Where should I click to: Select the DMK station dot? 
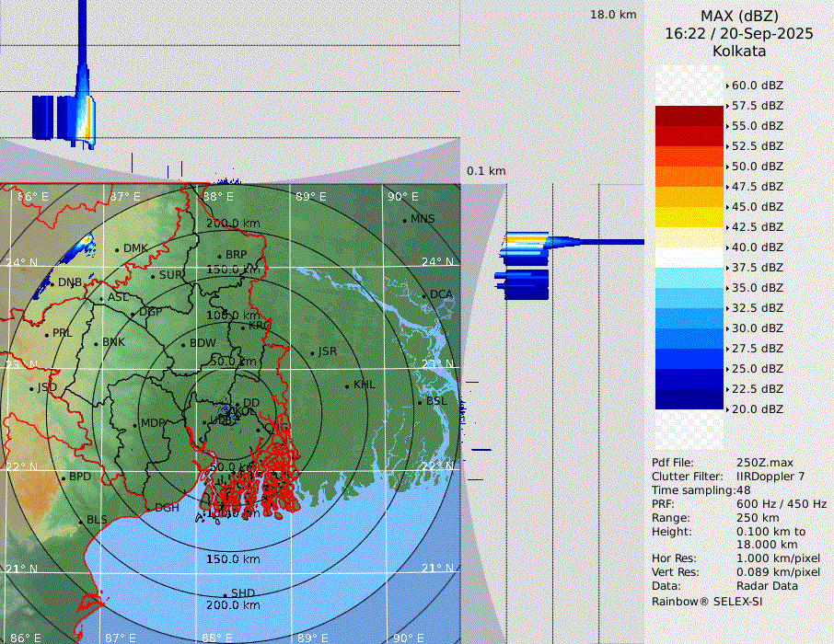[x=118, y=249]
